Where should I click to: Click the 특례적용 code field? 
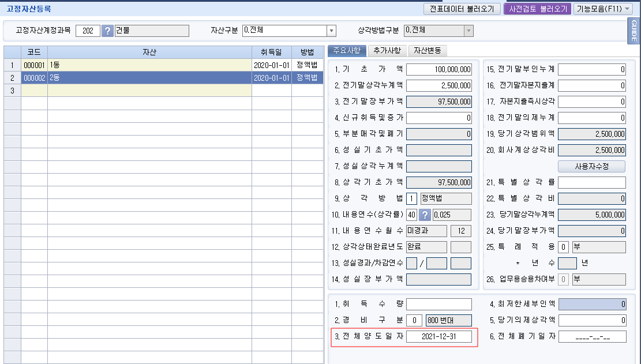(x=563, y=247)
